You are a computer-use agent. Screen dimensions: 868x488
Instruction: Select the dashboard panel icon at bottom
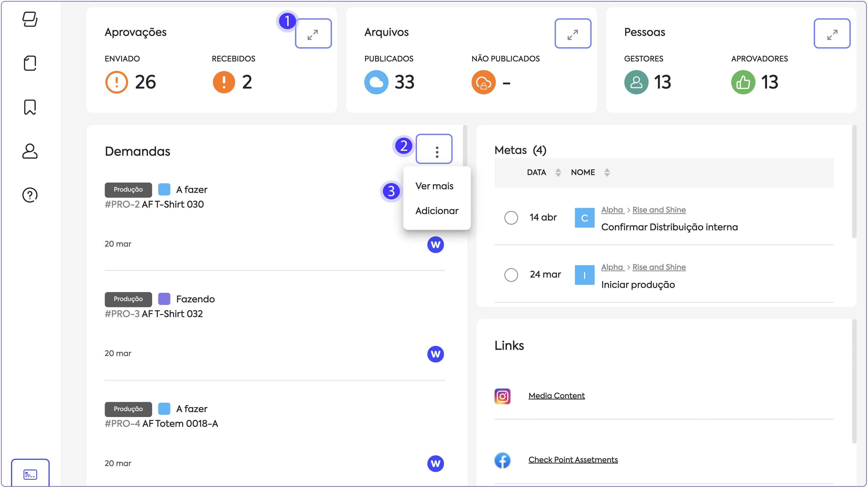[x=30, y=475]
